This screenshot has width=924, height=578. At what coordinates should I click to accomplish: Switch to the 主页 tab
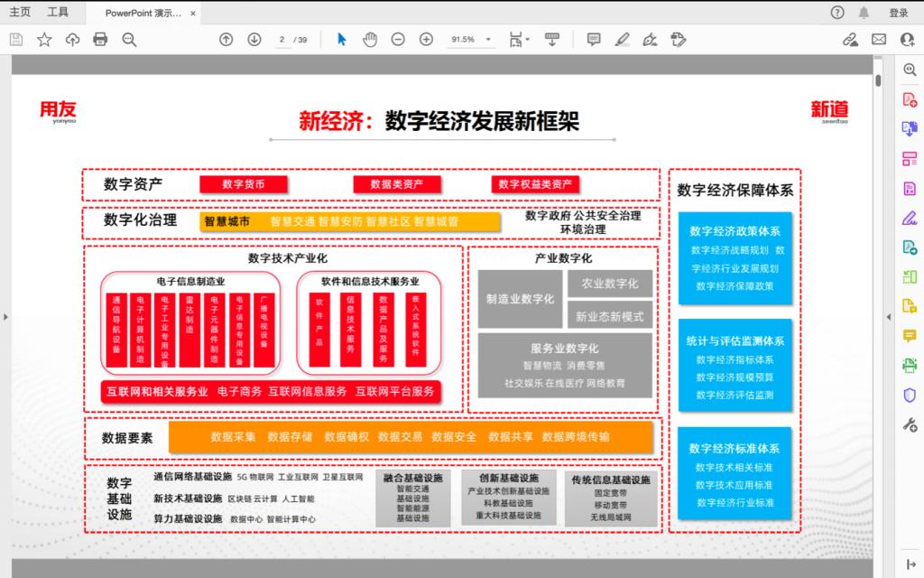[20, 13]
